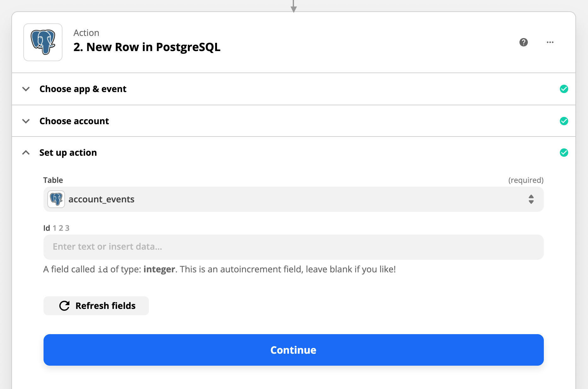Screen dimensions: 588x389
Task: Collapse the Set up action section chevron
Action: (x=26, y=153)
